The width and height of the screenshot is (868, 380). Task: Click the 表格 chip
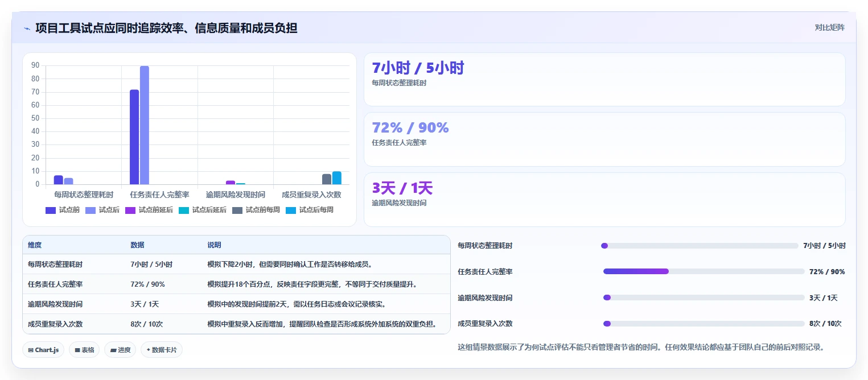pos(85,350)
